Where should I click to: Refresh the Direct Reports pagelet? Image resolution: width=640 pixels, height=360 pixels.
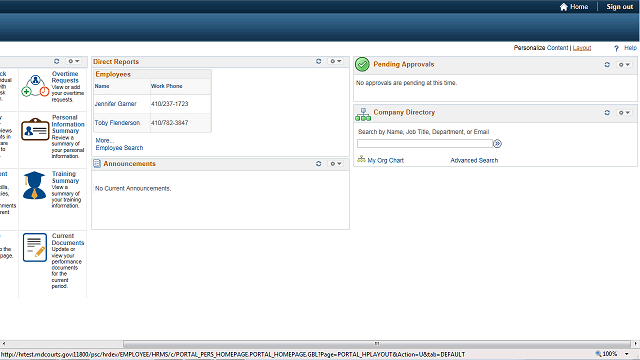point(318,61)
